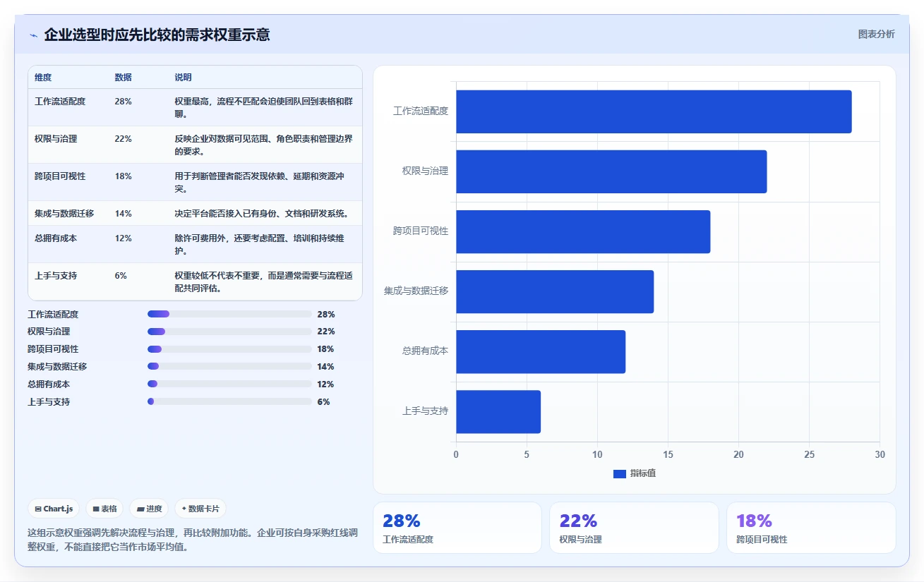The height and width of the screenshot is (582, 924).
Task: Click the 权限与治理 22% progress bar
Action: [x=229, y=332]
